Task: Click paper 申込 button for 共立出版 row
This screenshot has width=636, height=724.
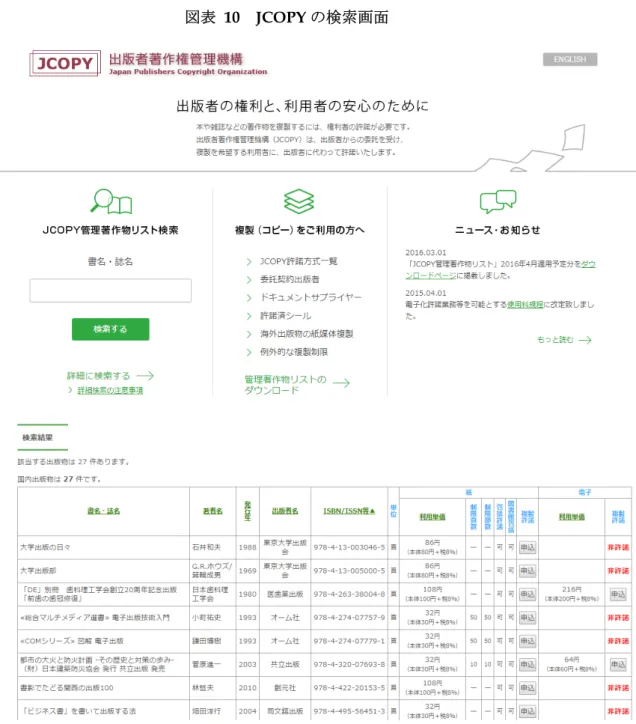Action: 527,664
